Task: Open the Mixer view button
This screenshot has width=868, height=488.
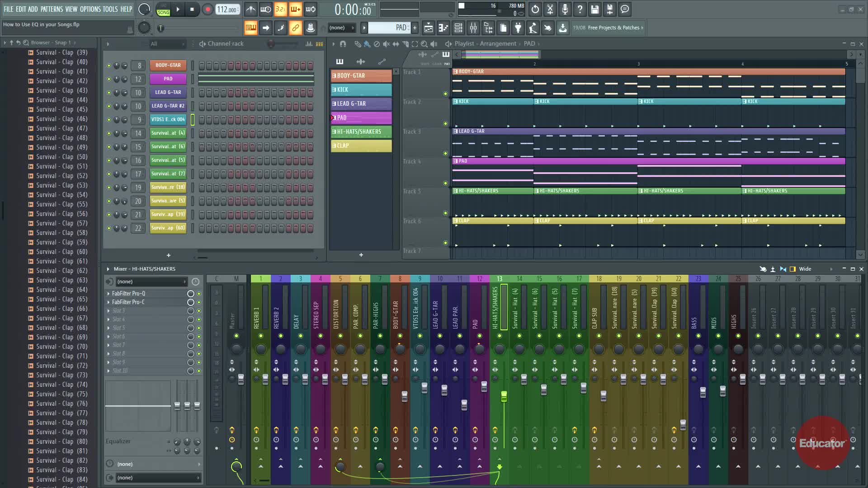Action: (473, 28)
